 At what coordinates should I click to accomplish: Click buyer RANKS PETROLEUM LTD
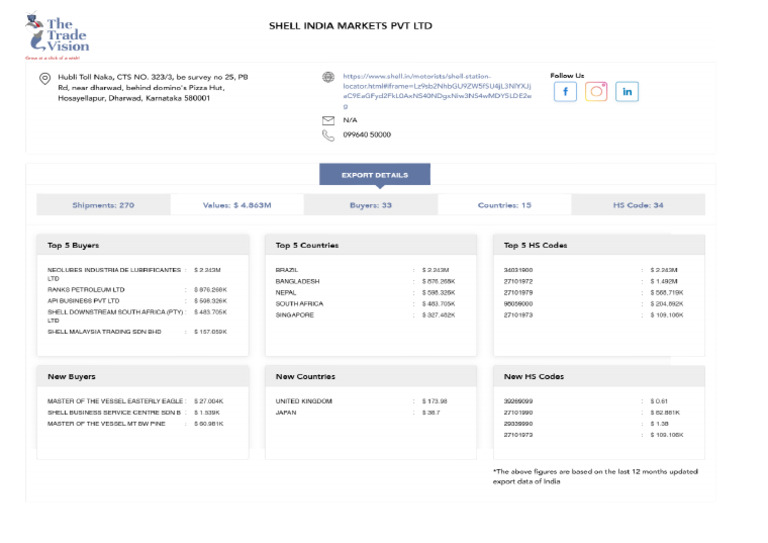(x=86, y=290)
